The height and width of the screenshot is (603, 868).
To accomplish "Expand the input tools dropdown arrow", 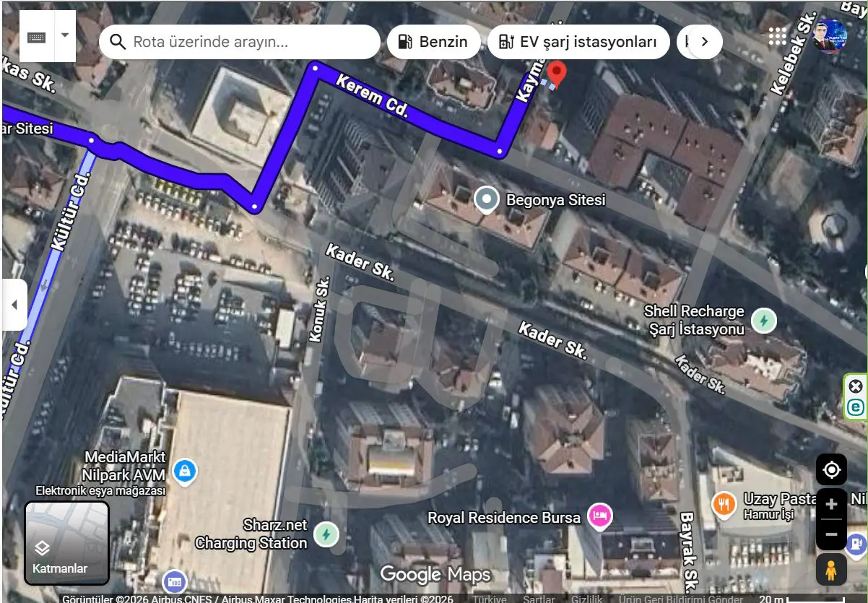I will 66,36.
